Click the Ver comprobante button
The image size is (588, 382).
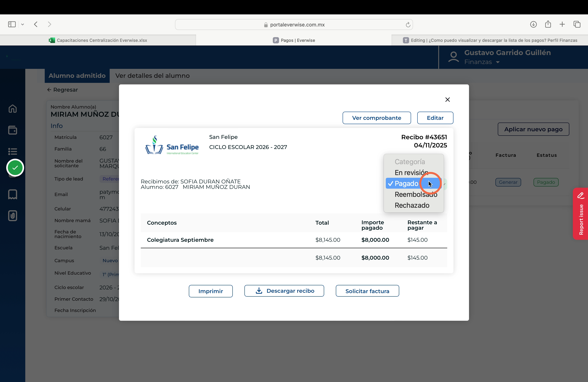pyautogui.click(x=376, y=118)
